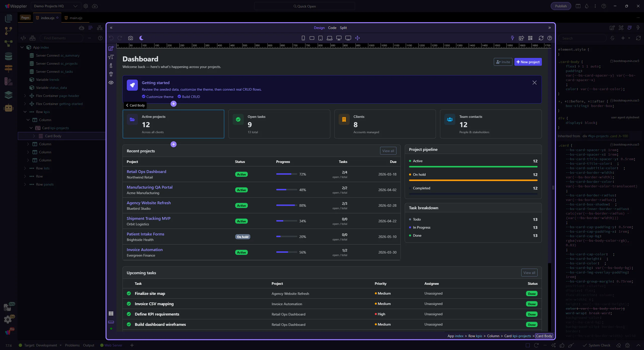Toggle the eye preview icon in design sidebar
This screenshot has width=644, height=350.
(111, 83)
